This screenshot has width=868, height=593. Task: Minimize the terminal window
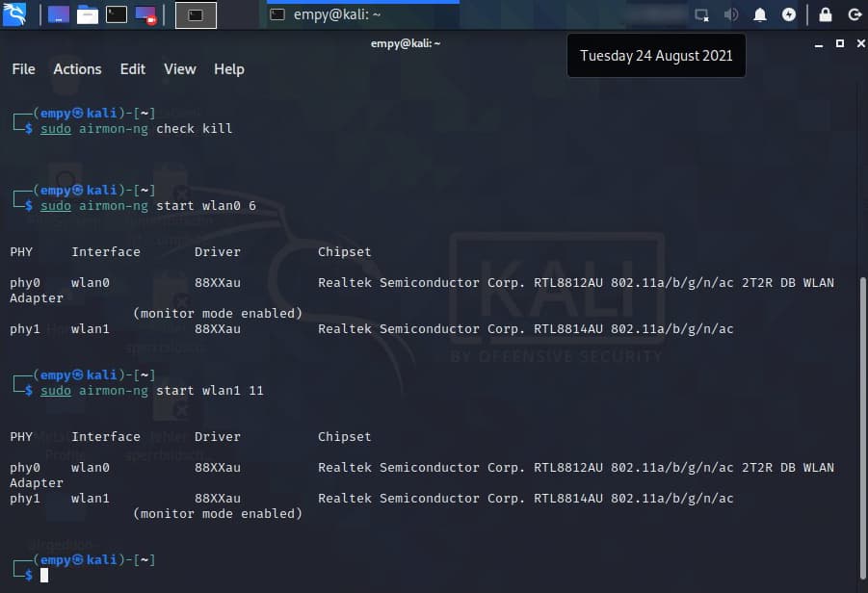click(819, 43)
